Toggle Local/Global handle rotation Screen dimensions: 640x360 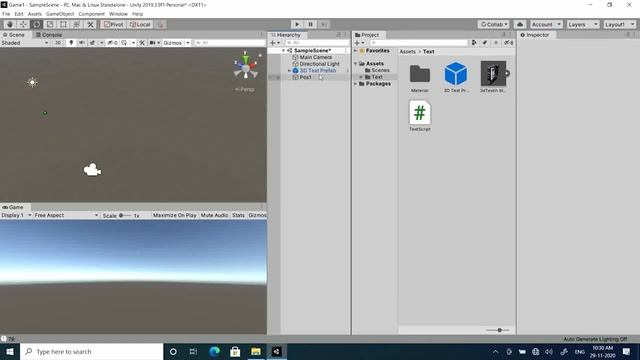(x=140, y=24)
